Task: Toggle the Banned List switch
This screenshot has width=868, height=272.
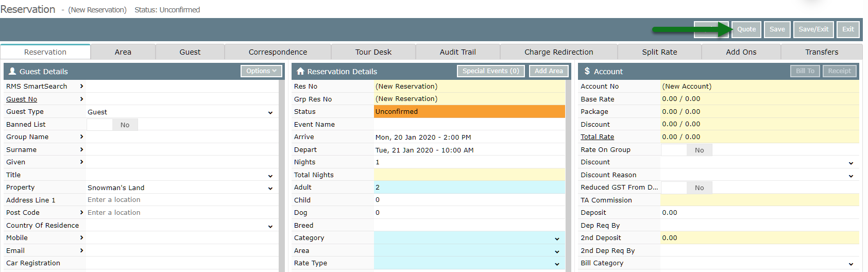Action: pos(112,125)
